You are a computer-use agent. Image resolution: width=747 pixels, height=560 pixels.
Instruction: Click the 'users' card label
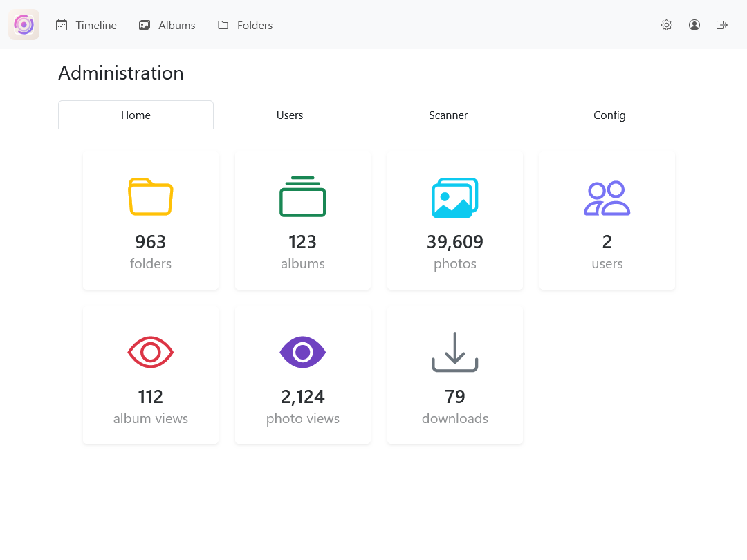point(607,264)
